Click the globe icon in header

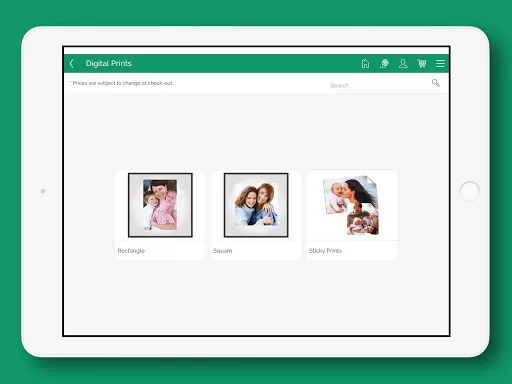point(384,63)
